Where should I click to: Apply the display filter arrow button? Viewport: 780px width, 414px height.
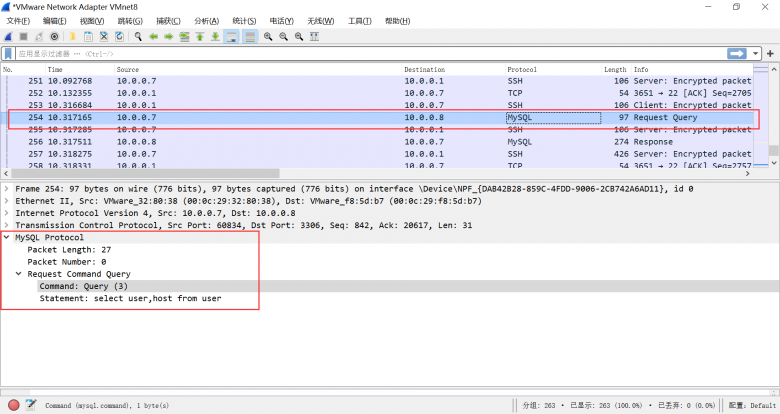[x=737, y=53]
